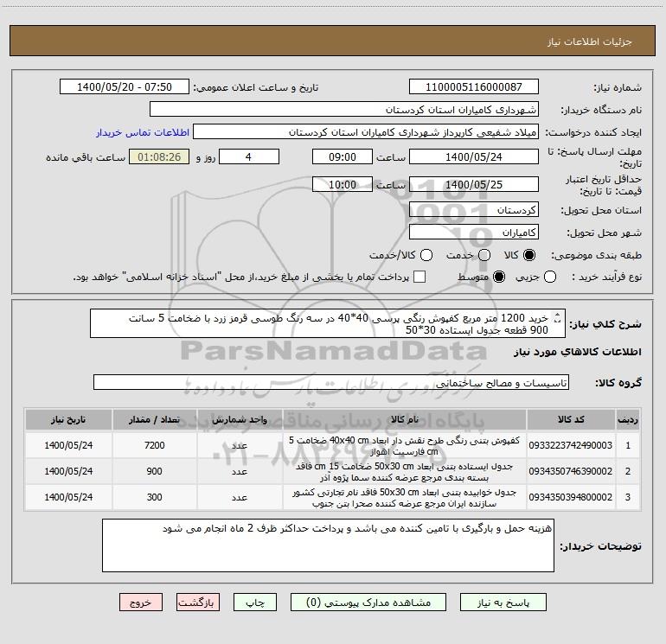
Task: Click the پاسخ به نیاز button
Action: click(x=503, y=603)
